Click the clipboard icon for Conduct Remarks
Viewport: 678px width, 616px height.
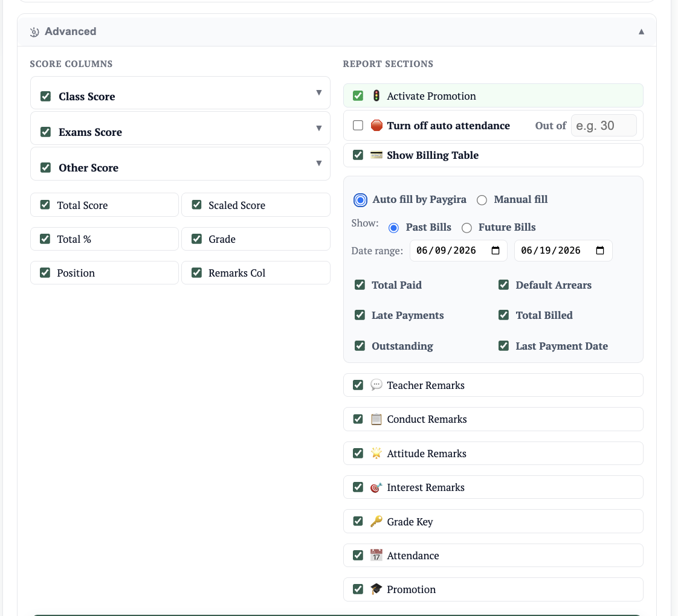coord(376,419)
